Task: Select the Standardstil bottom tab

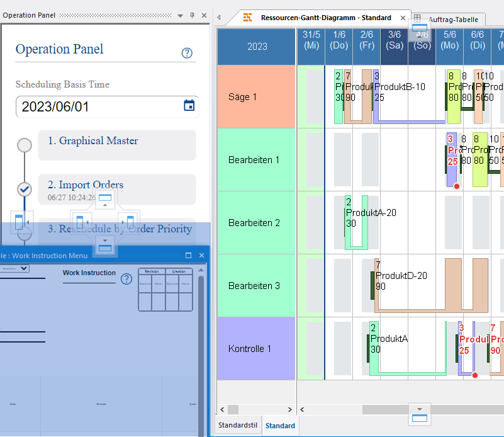Action: pyautogui.click(x=238, y=426)
